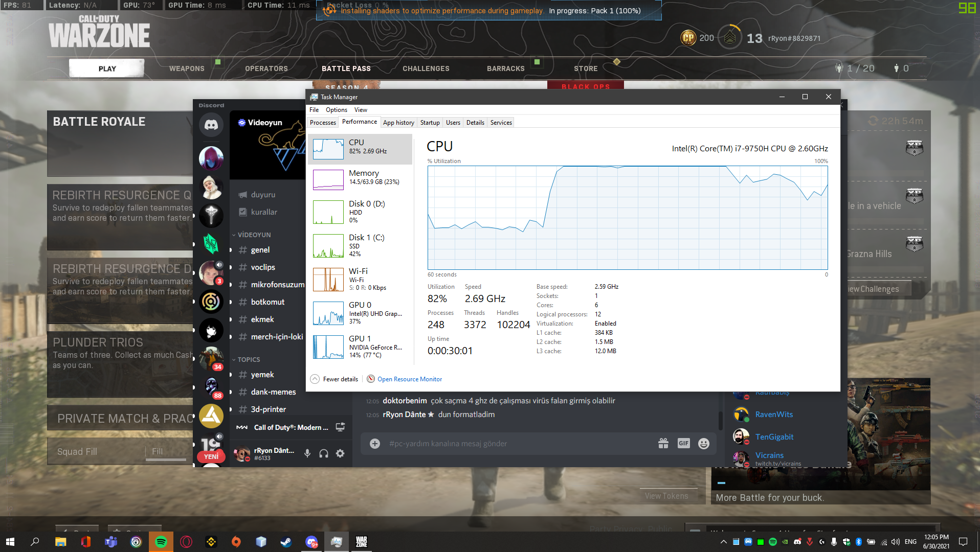Screen dimensions: 980x552
Task: Open Resource Monitor link
Action: (409, 379)
